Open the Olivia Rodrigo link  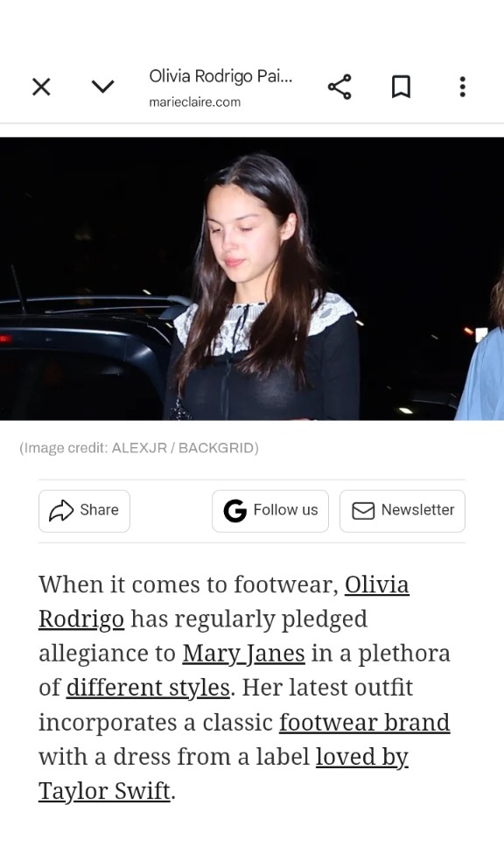tap(376, 584)
